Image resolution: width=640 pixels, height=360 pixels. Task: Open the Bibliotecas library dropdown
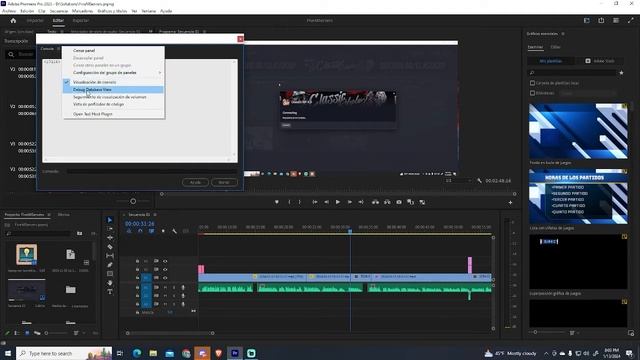[x=587, y=93]
